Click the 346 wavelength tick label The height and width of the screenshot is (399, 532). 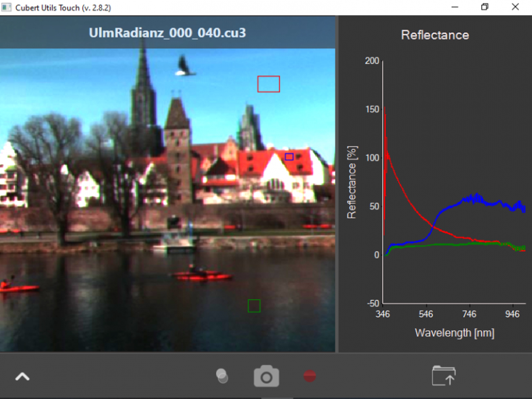[x=383, y=314]
